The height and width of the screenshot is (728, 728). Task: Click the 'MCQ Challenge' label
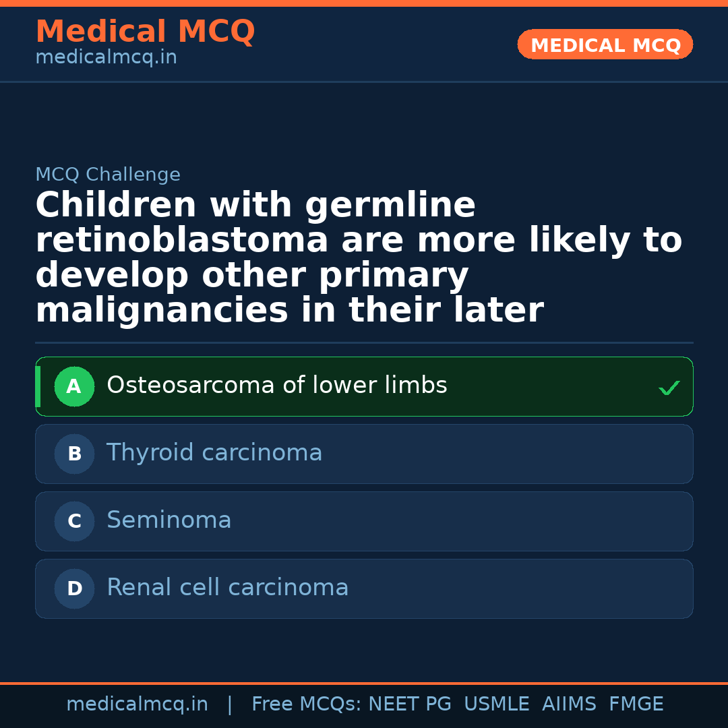(108, 175)
